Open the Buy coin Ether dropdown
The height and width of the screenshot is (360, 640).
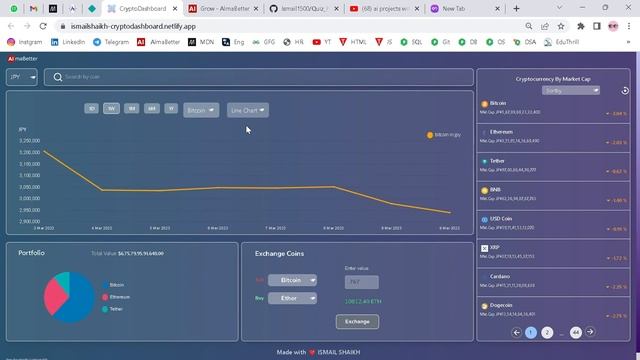click(x=292, y=298)
